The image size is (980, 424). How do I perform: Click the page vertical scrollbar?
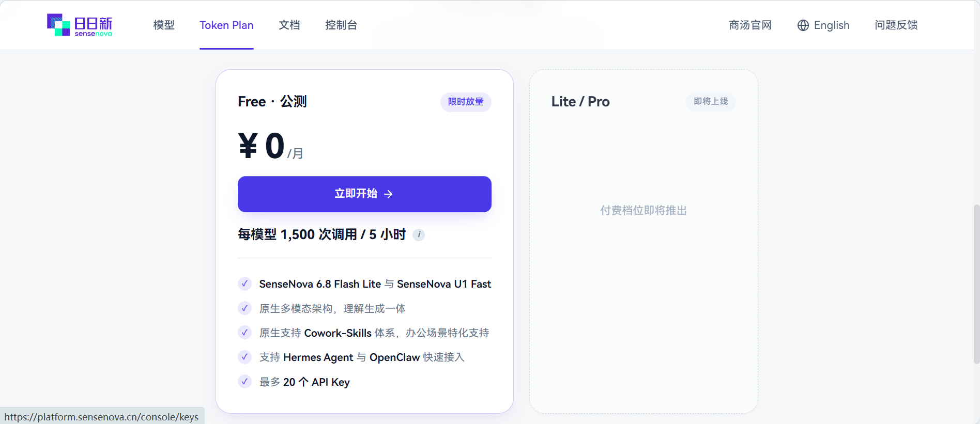976,284
